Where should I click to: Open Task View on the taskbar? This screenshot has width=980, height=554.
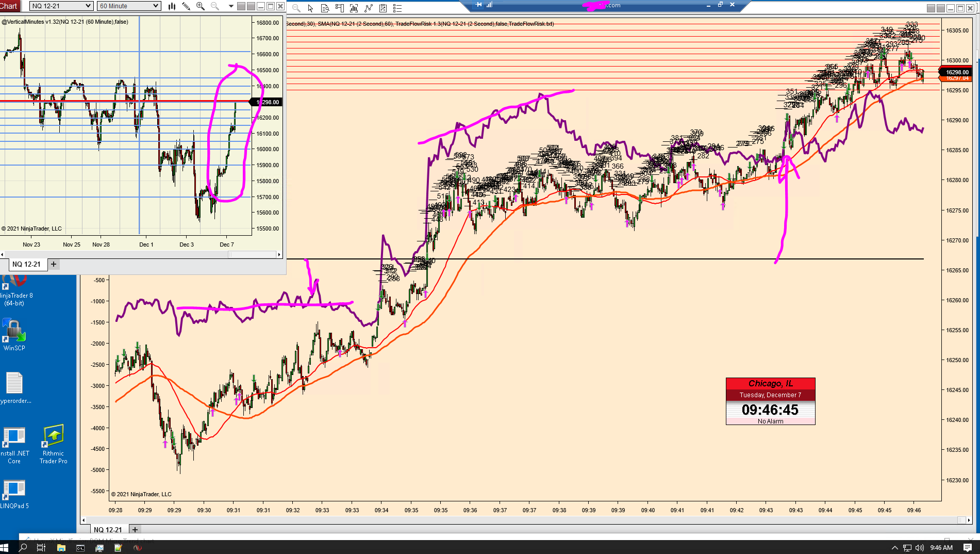[x=42, y=548]
